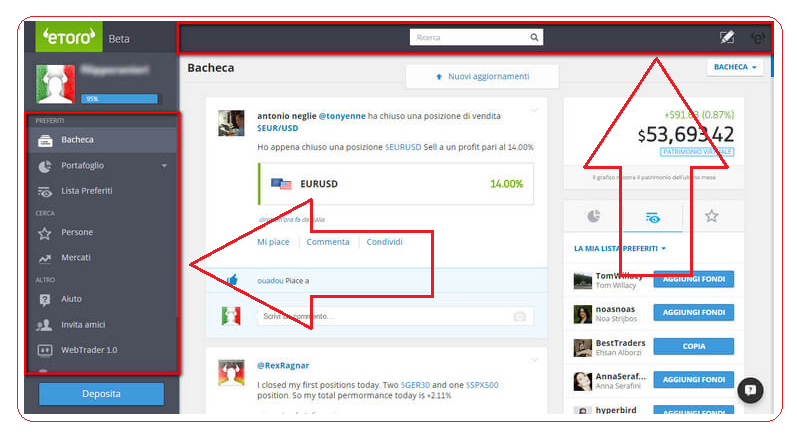Click the BestTraders name in watchlist
Viewport: 797px width, 436px height.
[x=620, y=343]
